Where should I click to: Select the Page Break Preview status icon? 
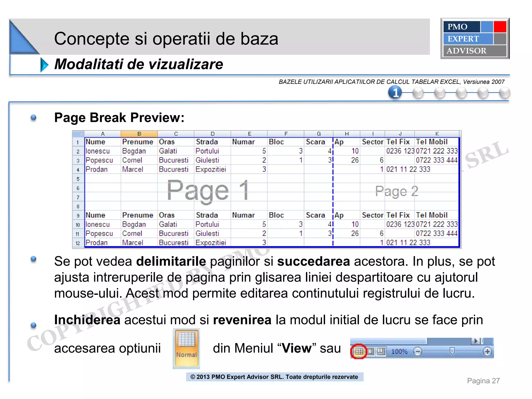click(381, 352)
